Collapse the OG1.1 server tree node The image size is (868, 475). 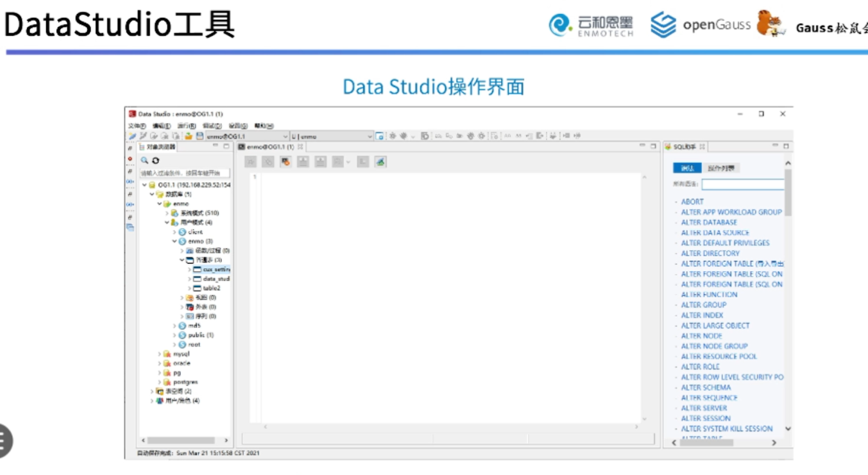pyautogui.click(x=144, y=185)
